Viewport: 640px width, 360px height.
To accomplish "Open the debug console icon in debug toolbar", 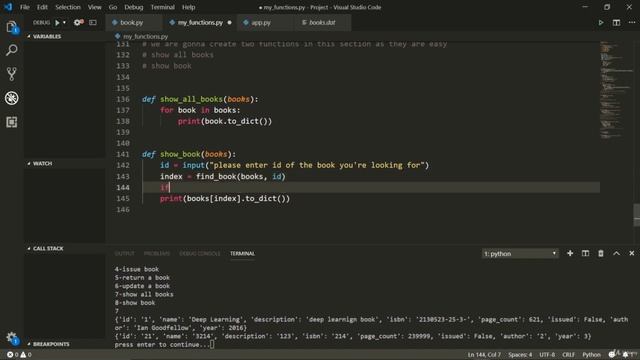I will 93,22.
